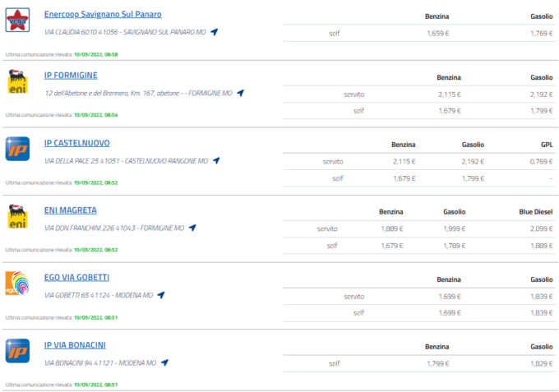This screenshot has height=392, width=559.
Task: Open the ENI MAGRETA station link
Action: pyautogui.click(x=70, y=210)
